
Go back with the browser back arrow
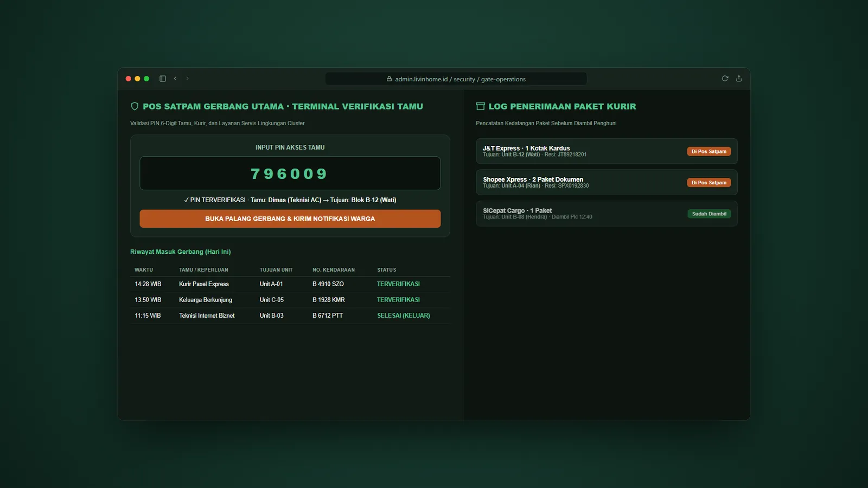(x=175, y=79)
